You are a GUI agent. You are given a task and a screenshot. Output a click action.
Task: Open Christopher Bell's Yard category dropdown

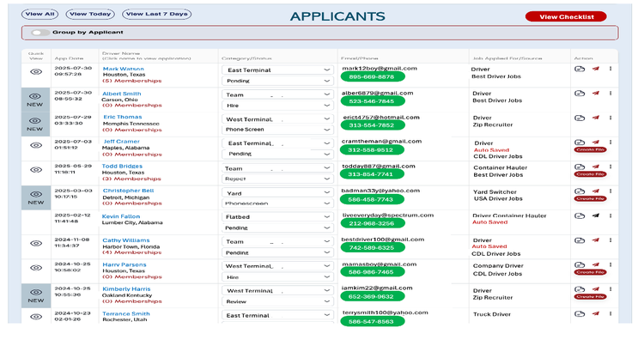277,192
